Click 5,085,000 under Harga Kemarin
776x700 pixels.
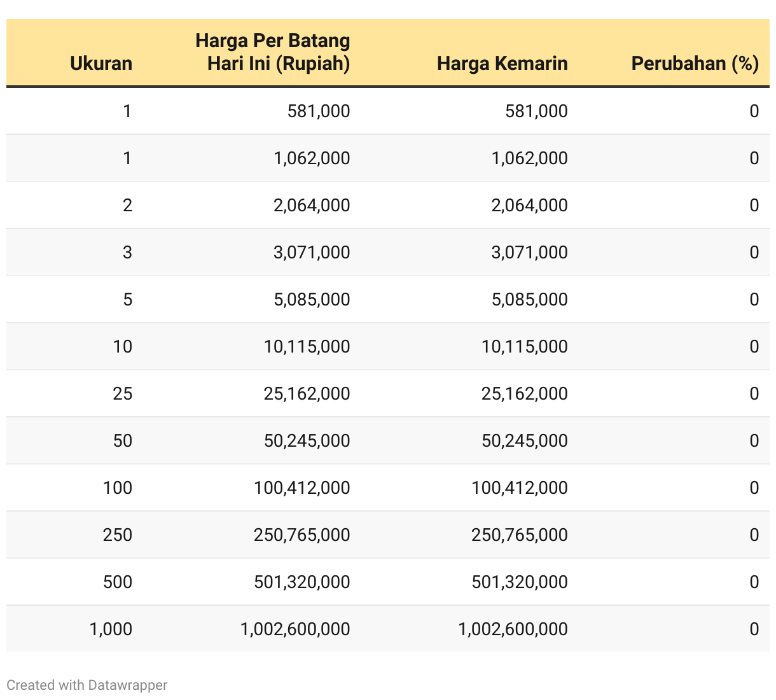[x=529, y=300]
